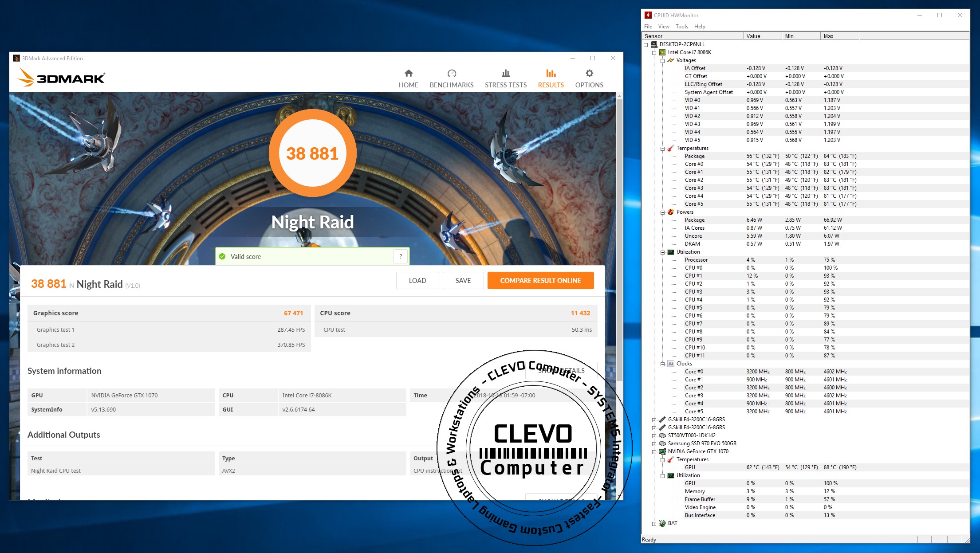Go to the BENCHMARKS gauge icon

coord(451,73)
